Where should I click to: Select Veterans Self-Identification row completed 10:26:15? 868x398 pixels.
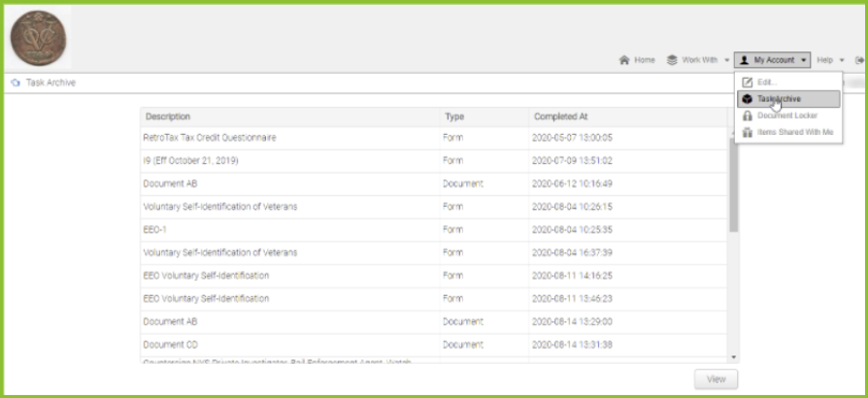pos(435,207)
